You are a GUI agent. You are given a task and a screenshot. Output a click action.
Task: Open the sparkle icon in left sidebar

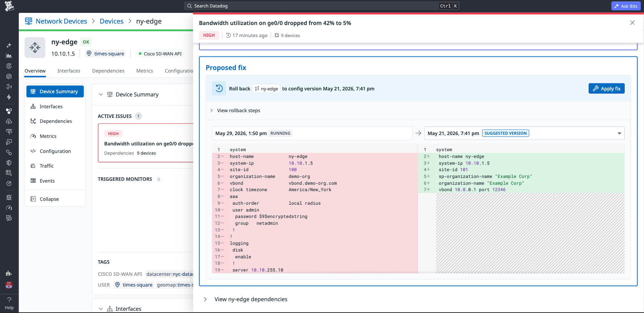pyautogui.click(x=9, y=45)
